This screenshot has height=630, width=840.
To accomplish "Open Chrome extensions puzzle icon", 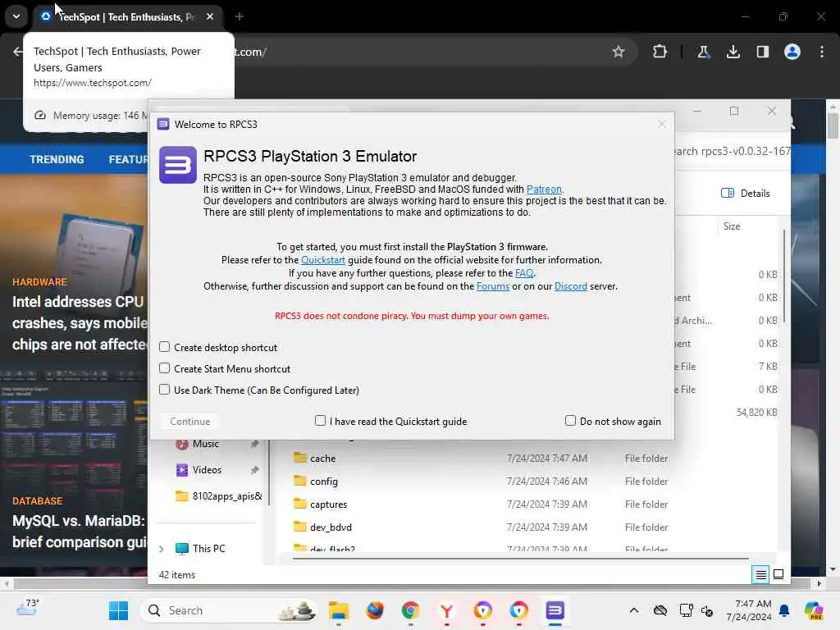I will click(x=660, y=52).
